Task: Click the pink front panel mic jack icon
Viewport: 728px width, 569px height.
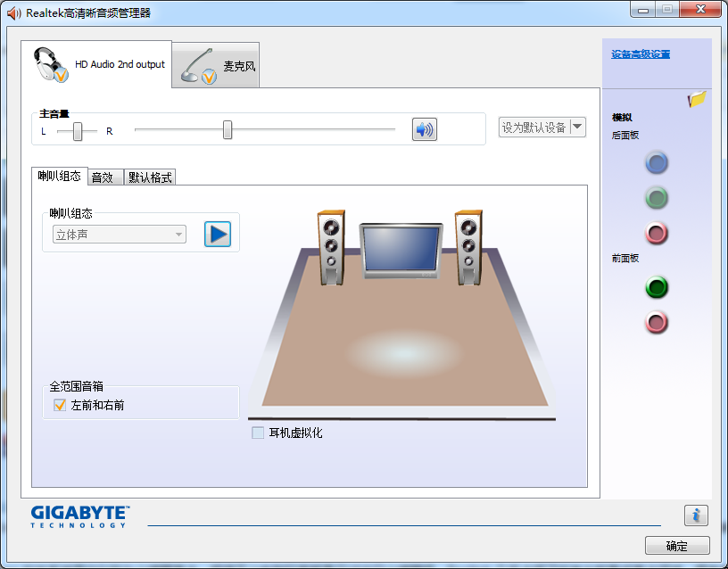Action: (x=656, y=323)
